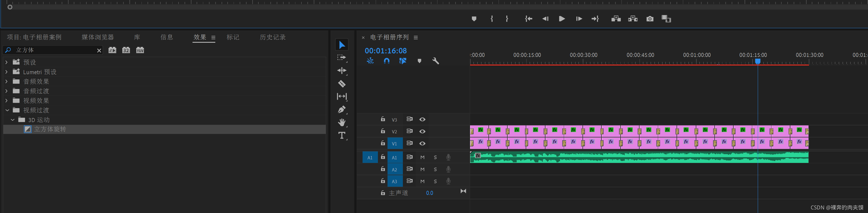Step back one frame
The image size is (868, 213).
545,19
